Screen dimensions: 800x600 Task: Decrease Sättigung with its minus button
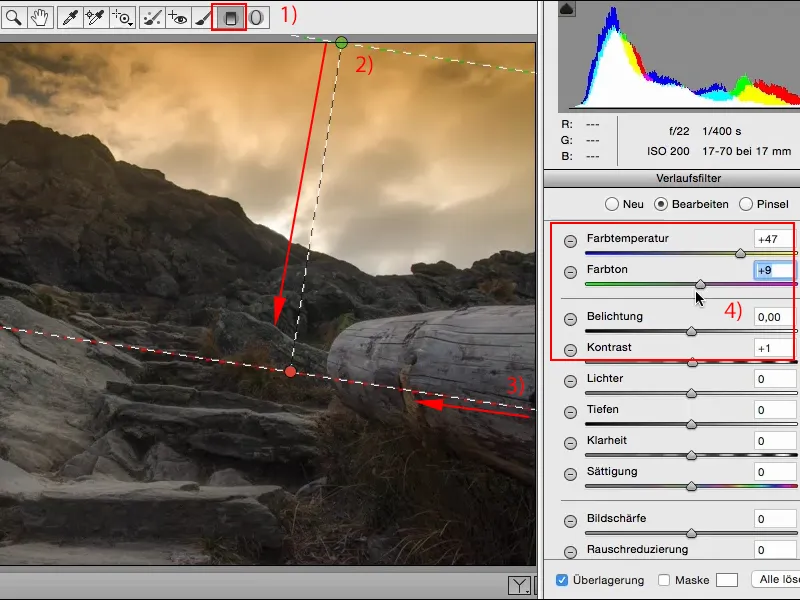point(570,474)
